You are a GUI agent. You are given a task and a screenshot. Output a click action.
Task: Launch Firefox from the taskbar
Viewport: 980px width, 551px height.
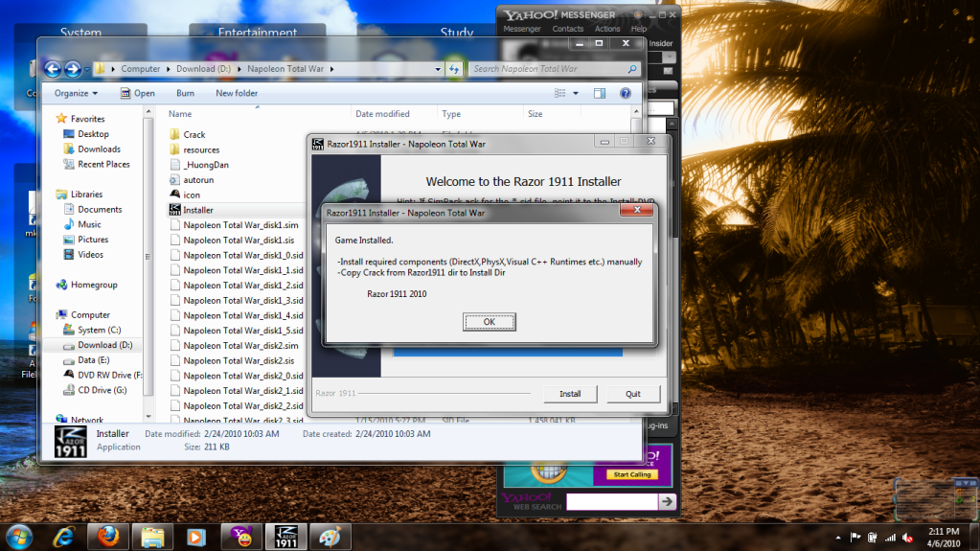pyautogui.click(x=107, y=537)
